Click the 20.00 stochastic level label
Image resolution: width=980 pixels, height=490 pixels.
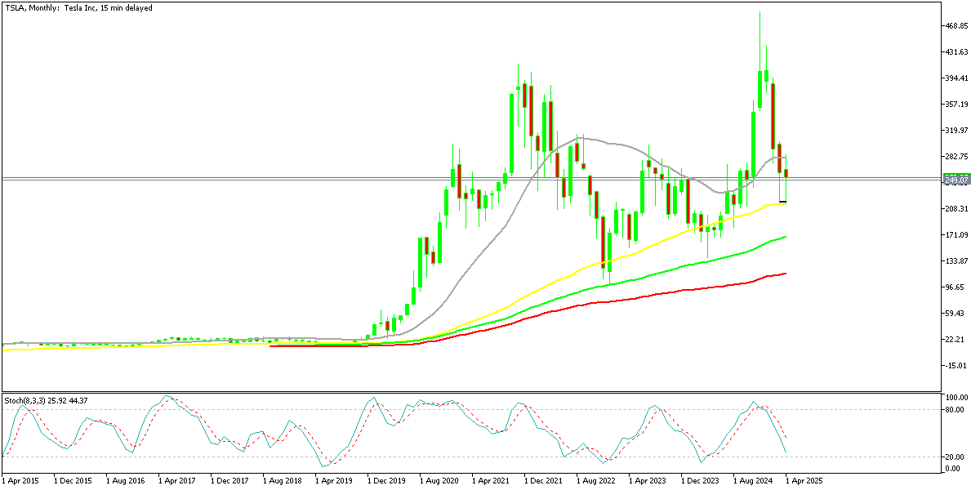[x=955, y=457]
